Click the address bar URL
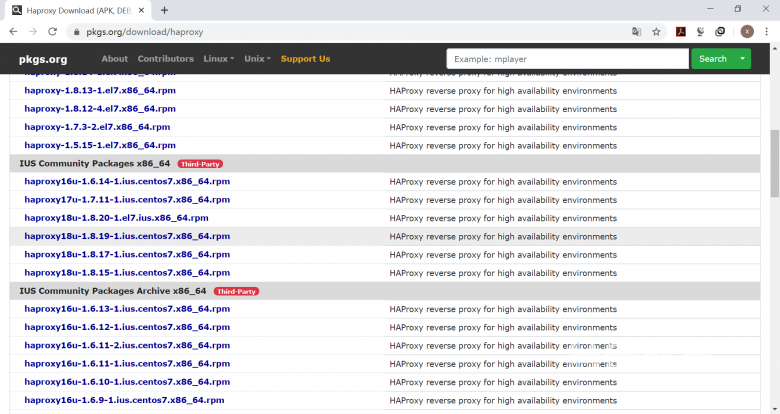780x414 pixels. [x=145, y=32]
